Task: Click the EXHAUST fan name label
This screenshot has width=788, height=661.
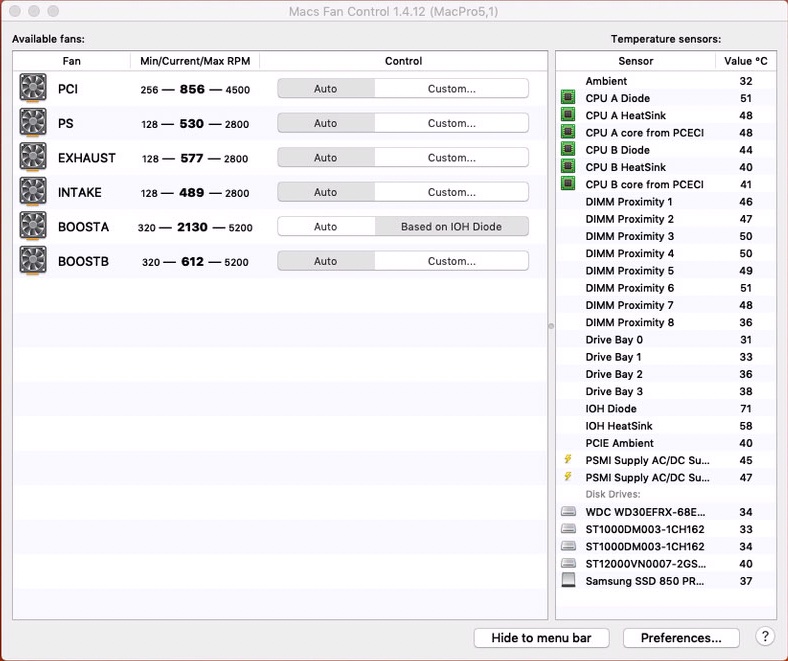Action: pyautogui.click(x=86, y=158)
